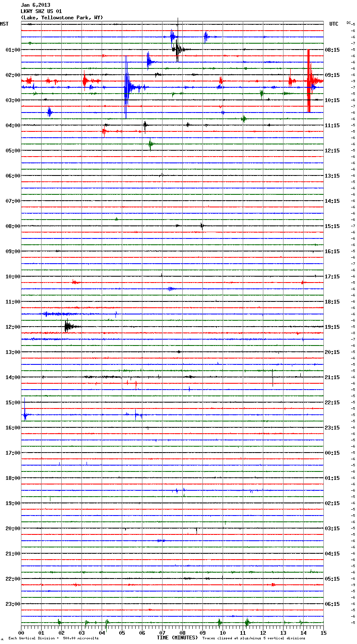This screenshot has height=644, width=357.
Task: Click the "13:15" UTC time label
Action: coord(332,175)
